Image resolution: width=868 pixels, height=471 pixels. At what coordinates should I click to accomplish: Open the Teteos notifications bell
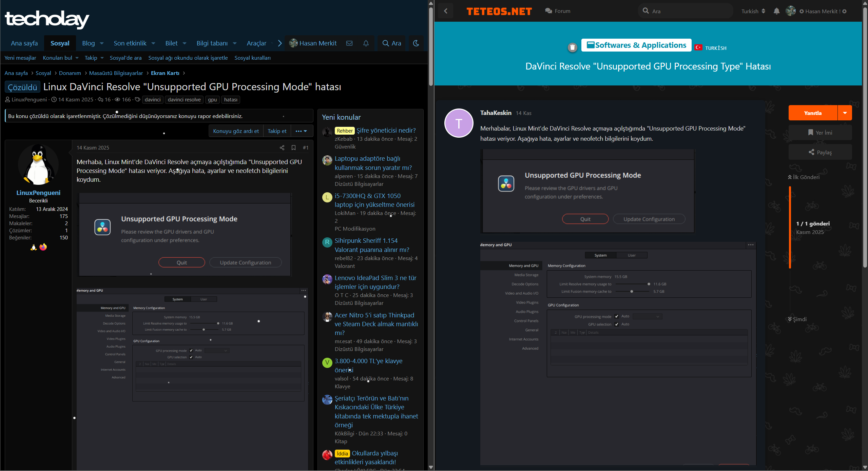[777, 11]
